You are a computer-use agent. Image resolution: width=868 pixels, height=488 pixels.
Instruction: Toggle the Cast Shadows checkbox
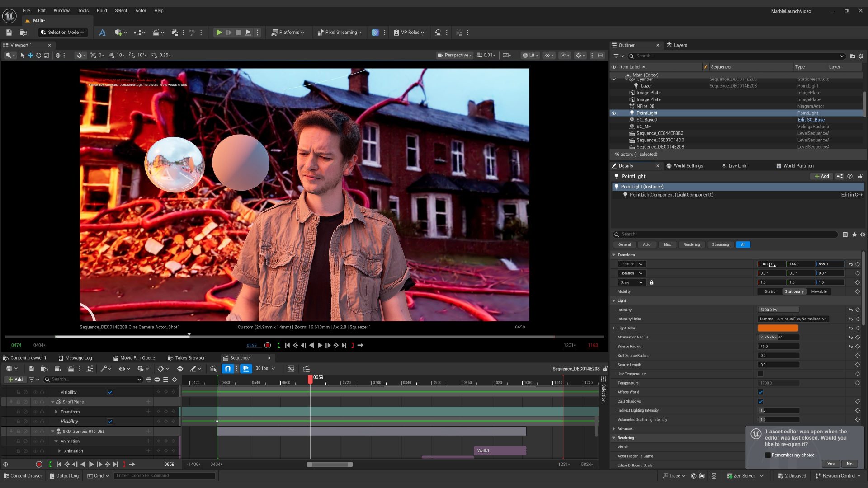760,401
